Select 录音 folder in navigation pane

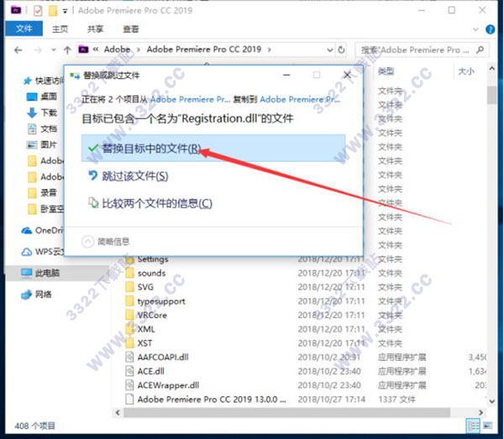coord(42,193)
